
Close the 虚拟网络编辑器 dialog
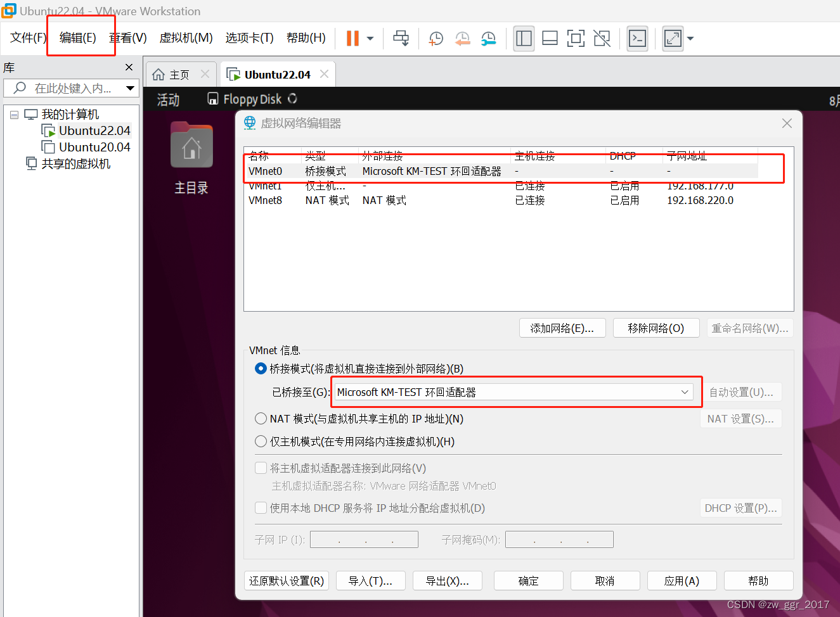pyautogui.click(x=787, y=123)
